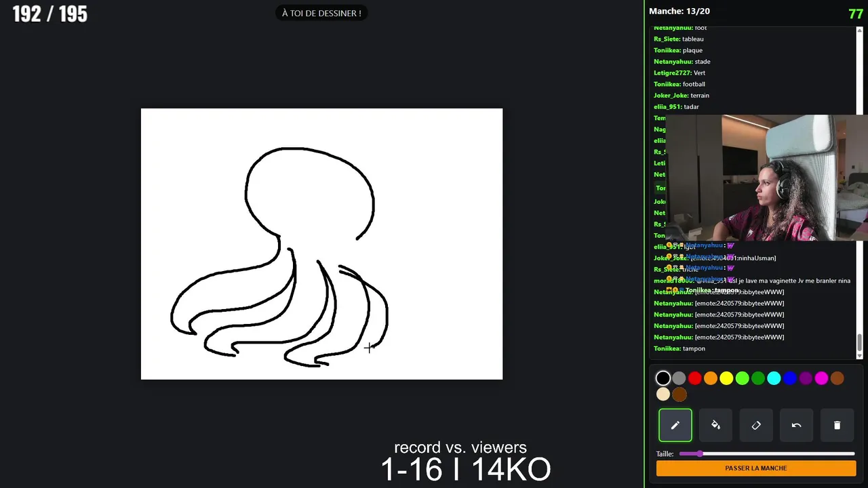Undo the last stroke with the arrow icon
This screenshot has height=488, width=868.
point(796,425)
